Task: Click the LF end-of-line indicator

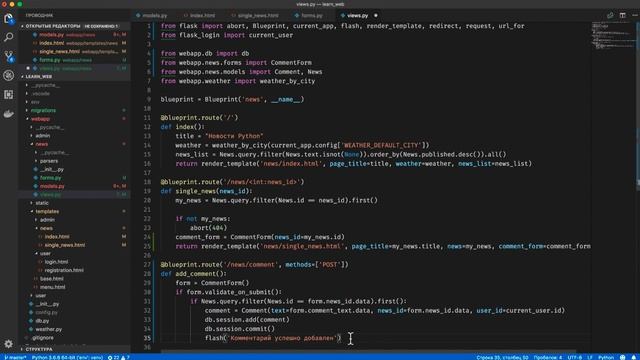Action: [x=590, y=357]
